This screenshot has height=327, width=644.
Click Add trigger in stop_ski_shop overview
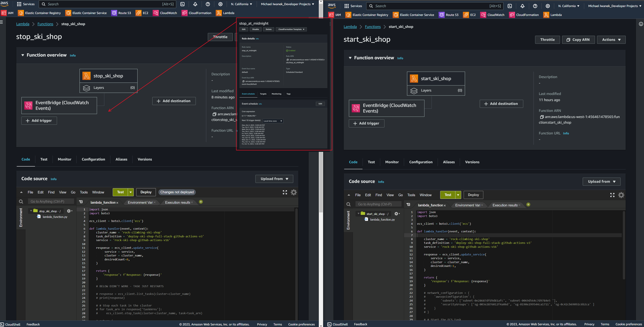(x=39, y=121)
